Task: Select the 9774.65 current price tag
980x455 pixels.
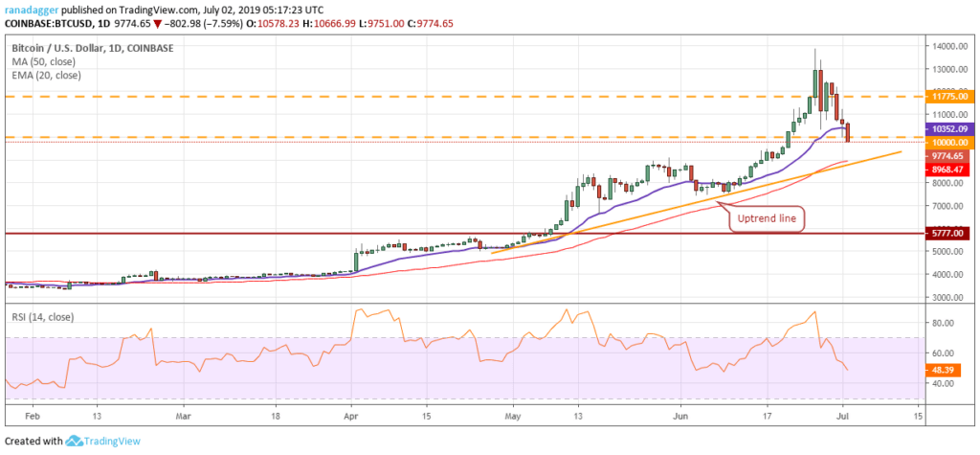Action: click(x=949, y=156)
